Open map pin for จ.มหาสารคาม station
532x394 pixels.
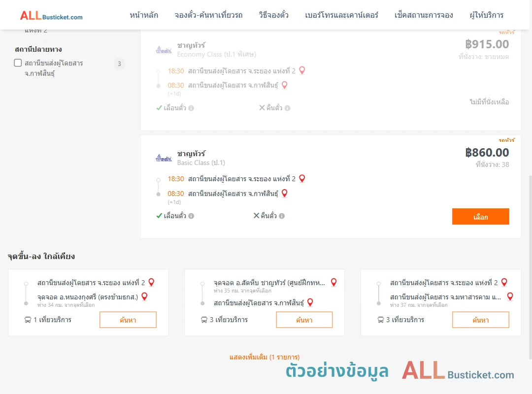pos(510,296)
